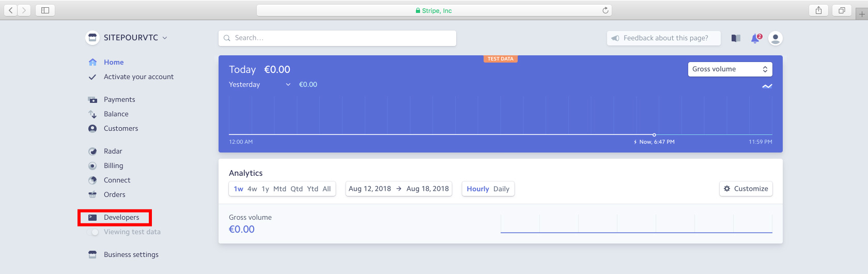Image resolution: width=868 pixels, height=274 pixels.
Task: Click the Radar icon in sidebar
Action: pyautogui.click(x=92, y=151)
